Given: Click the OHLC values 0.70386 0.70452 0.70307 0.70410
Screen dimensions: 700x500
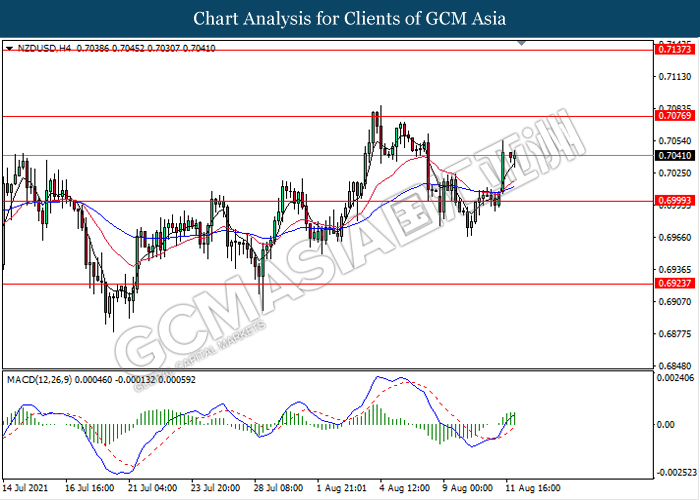Looking at the screenshot, I should pos(146,48).
